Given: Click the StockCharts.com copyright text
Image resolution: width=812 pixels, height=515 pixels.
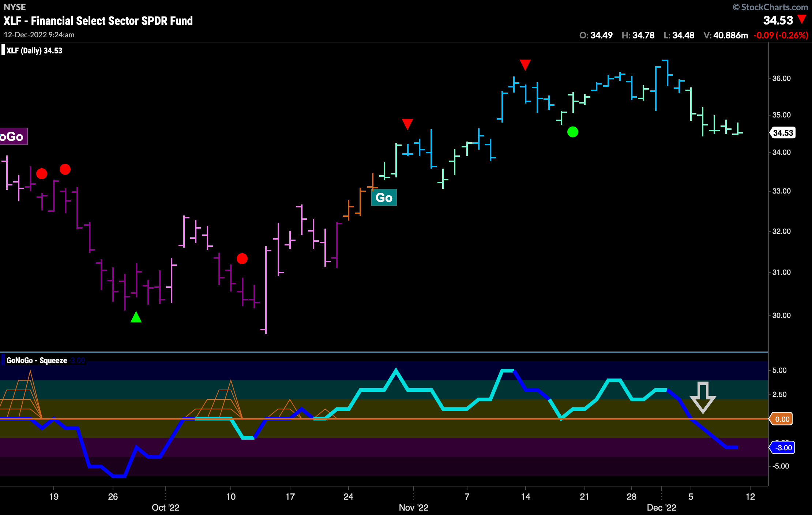Looking at the screenshot, I should pos(770,7).
